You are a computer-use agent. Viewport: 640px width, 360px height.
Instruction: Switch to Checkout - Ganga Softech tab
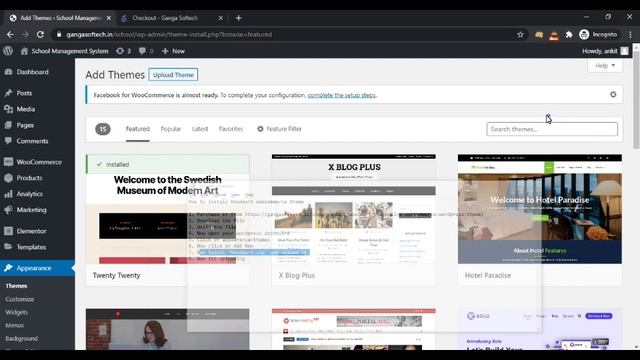[x=165, y=18]
